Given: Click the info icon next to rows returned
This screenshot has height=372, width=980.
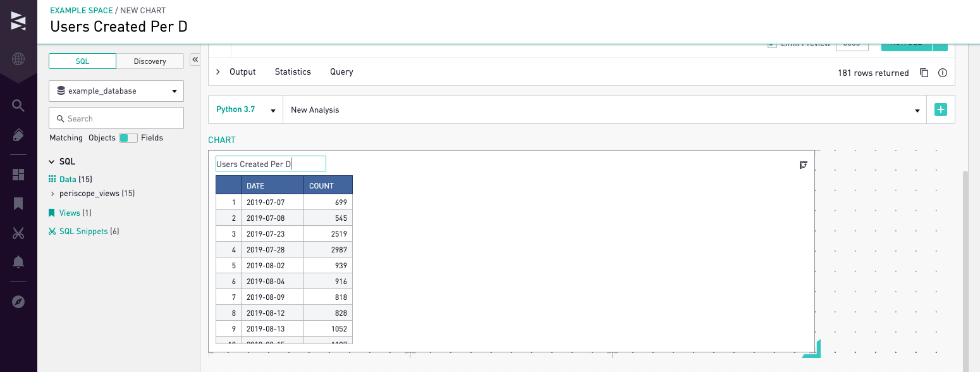Looking at the screenshot, I should pos(942,73).
